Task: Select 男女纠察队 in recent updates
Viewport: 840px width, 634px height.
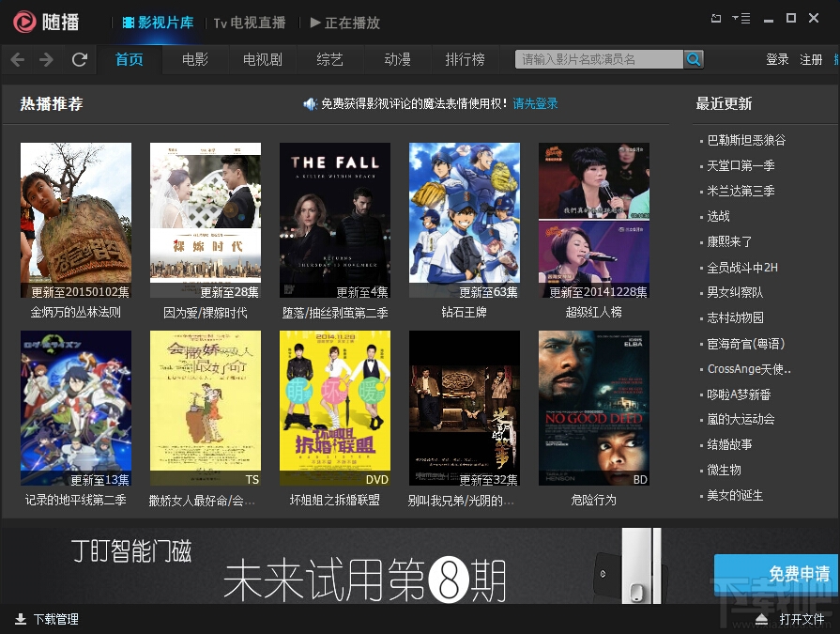Action: point(735,293)
